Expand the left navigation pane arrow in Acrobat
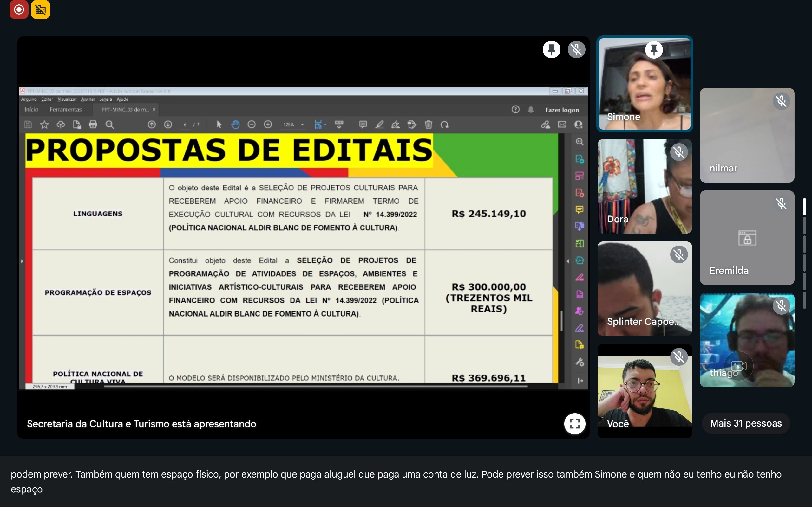This screenshot has width=812, height=507. 22,261
